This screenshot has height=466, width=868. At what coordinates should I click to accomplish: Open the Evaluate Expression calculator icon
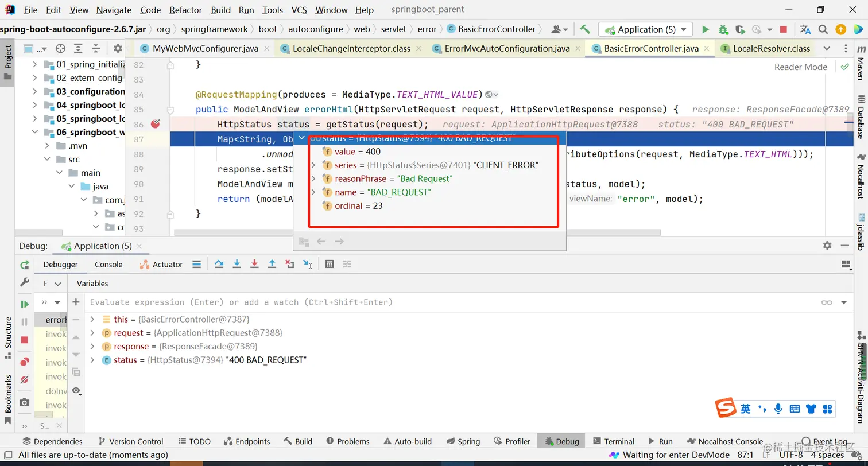[330, 264]
